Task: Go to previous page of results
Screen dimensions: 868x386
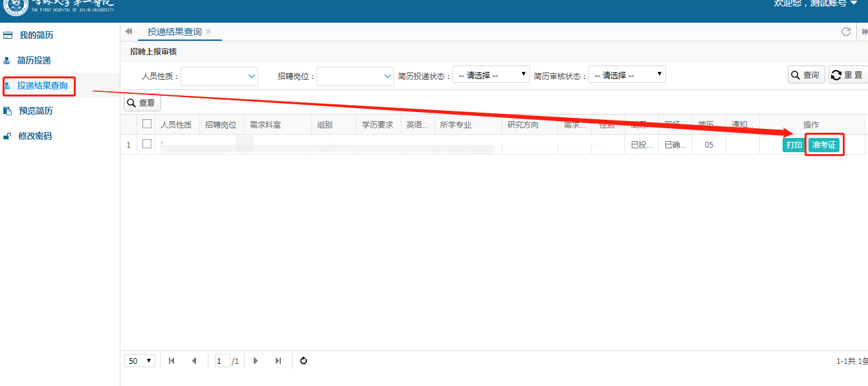Action: pos(194,361)
